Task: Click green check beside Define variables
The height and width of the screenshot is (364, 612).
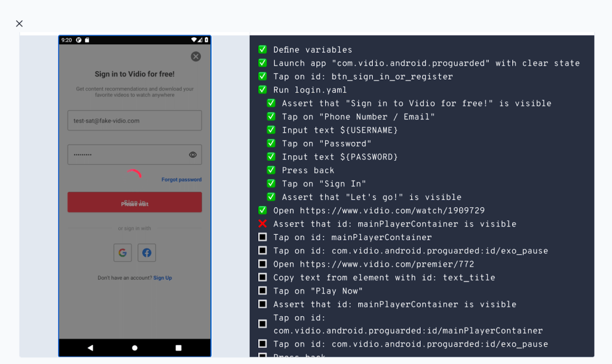Action: click(262, 50)
